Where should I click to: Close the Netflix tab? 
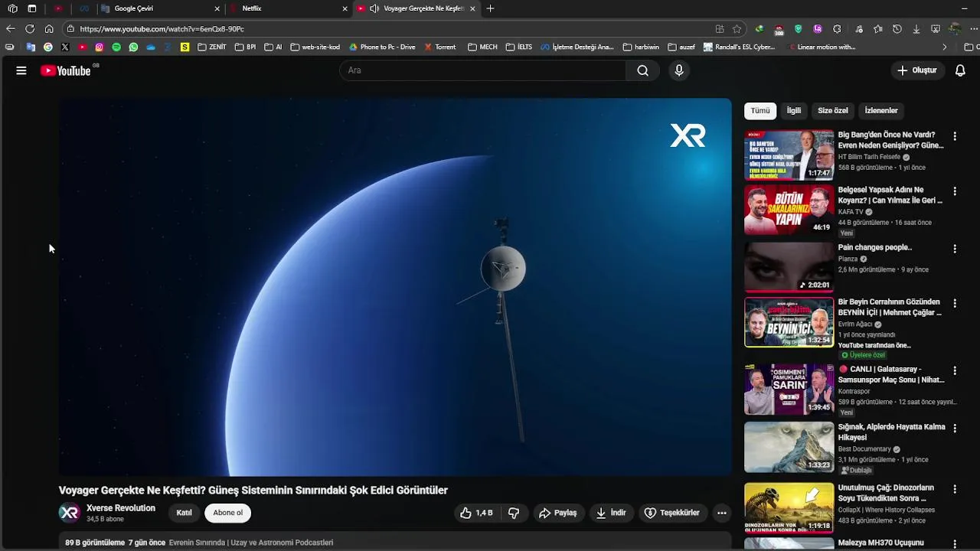(x=345, y=8)
